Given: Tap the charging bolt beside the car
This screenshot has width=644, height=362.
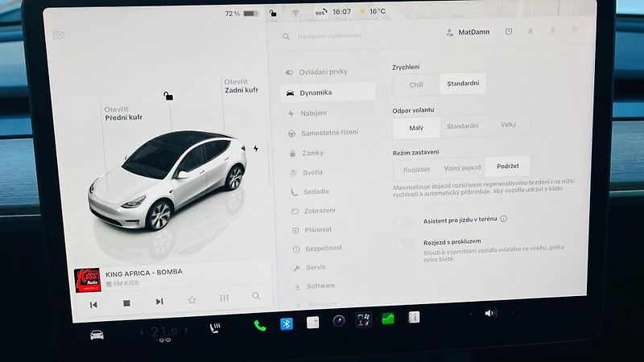Looking at the screenshot, I should coord(256,149).
